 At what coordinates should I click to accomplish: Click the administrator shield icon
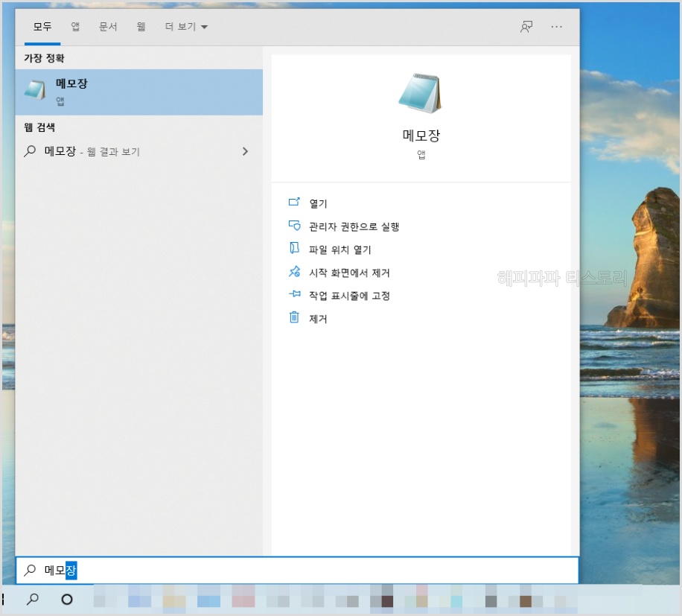[x=294, y=226]
